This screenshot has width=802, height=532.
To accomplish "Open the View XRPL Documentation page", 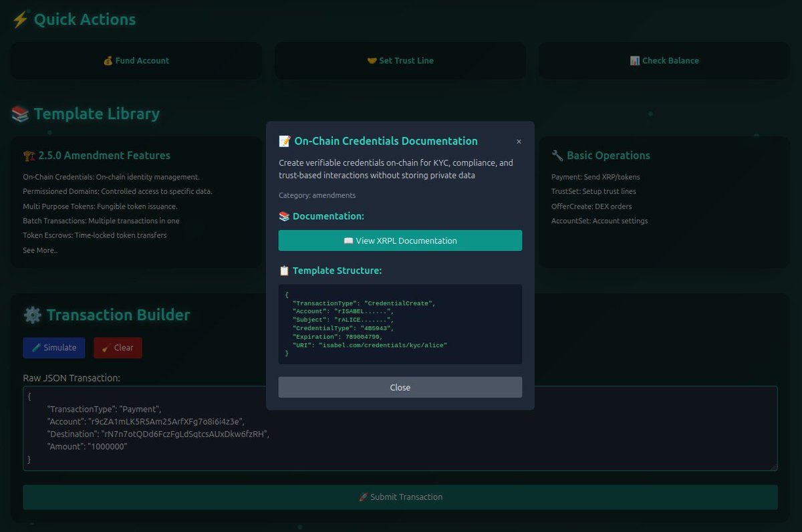I will pyautogui.click(x=400, y=241).
